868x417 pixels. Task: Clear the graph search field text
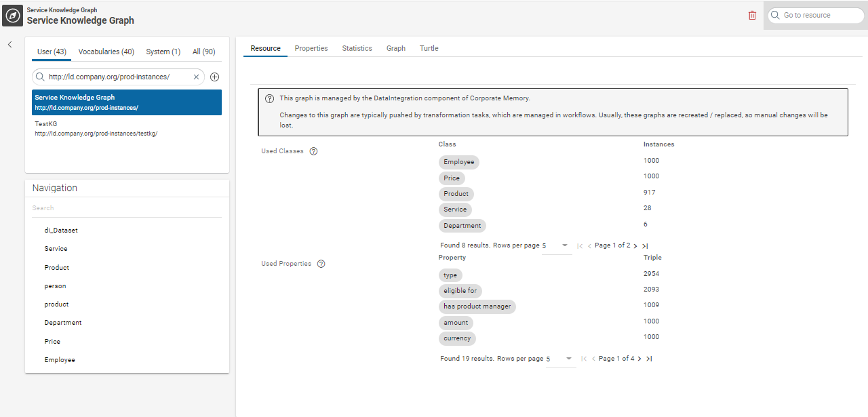pos(197,77)
